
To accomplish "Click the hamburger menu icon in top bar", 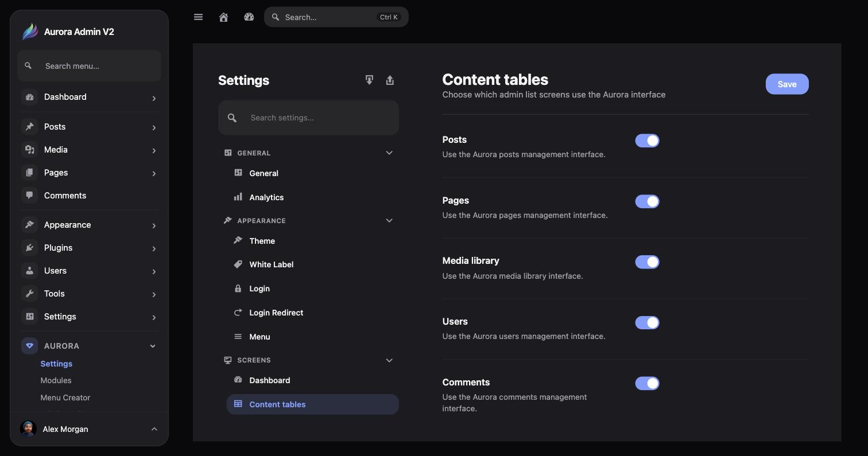I will tap(199, 17).
